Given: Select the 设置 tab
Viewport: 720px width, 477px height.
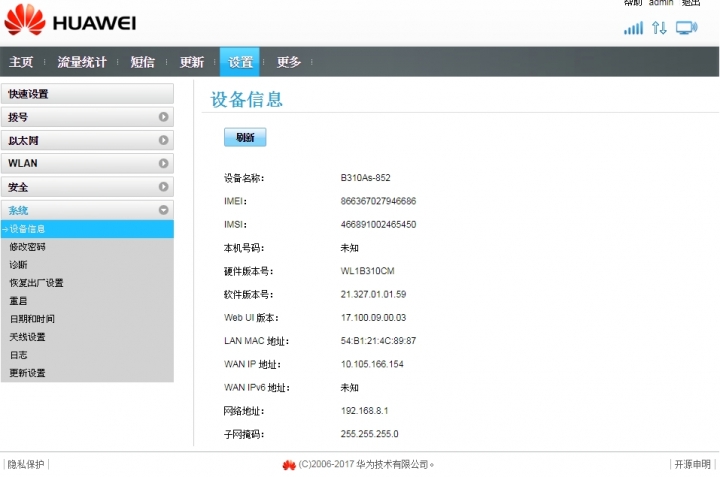Looking at the screenshot, I should click(x=240, y=62).
